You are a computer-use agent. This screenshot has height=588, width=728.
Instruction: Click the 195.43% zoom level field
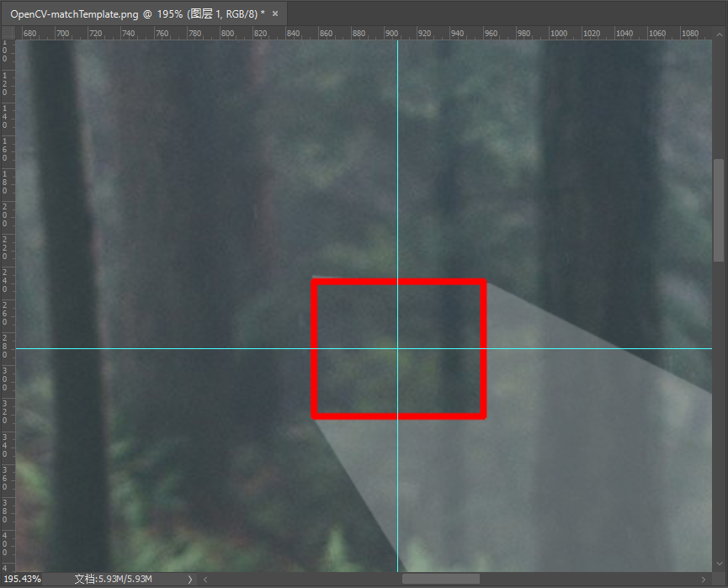click(x=24, y=579)
